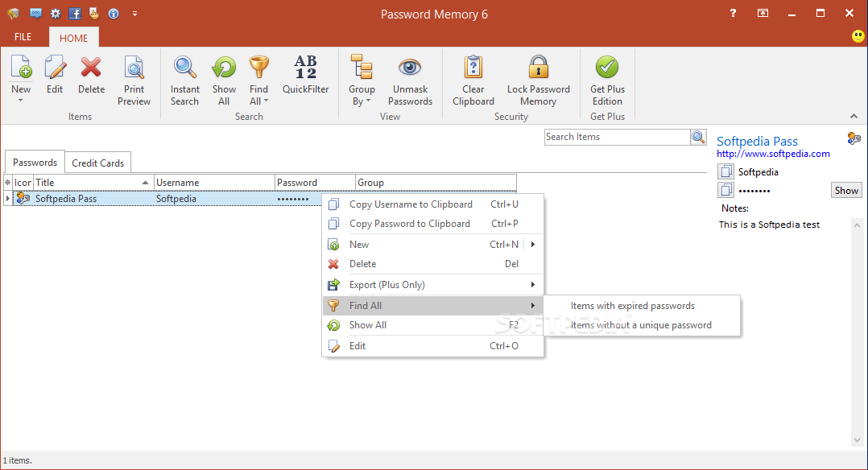Open the quick access toolbar dropdown arrow
The width and height of the screenshot is (868, 470).
coord(134,14)
